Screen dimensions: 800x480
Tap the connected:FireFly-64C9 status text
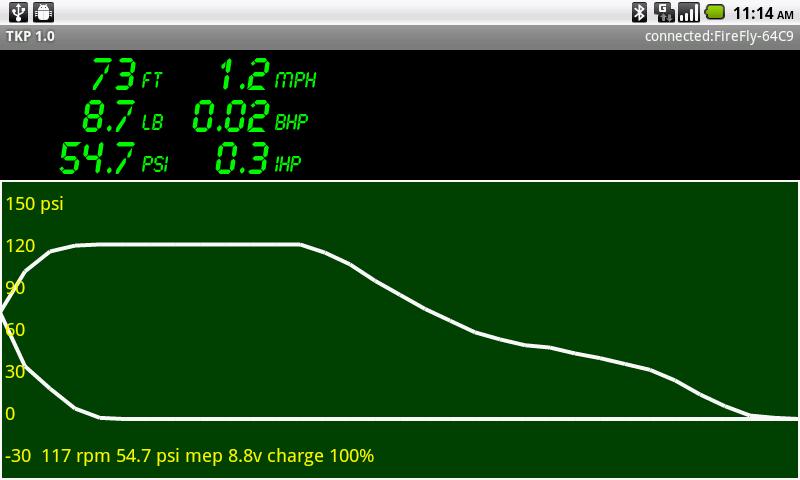718,36
